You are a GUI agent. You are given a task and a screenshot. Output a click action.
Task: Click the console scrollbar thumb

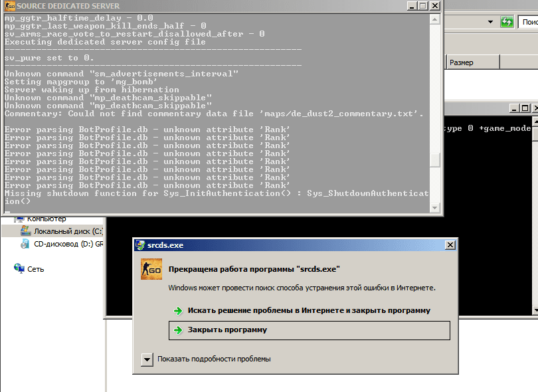coord(435,160)
